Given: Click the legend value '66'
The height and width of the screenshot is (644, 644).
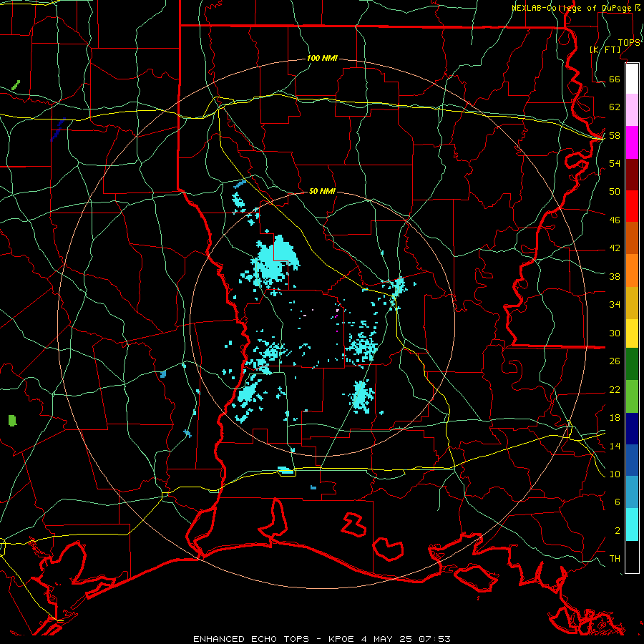Looking at the screenshot, I should coord(615,79).
